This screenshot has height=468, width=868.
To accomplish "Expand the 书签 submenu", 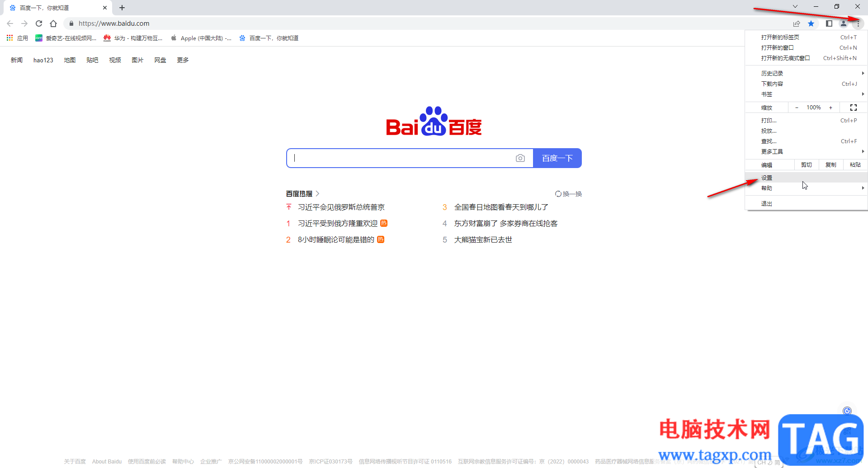I will pyautogui.click(x=806, y=94).
